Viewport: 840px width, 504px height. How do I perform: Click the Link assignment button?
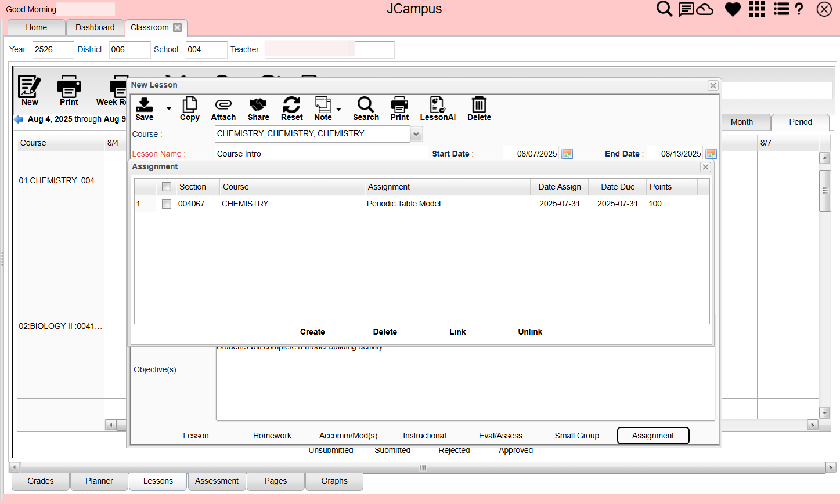[x=457, y=332]
